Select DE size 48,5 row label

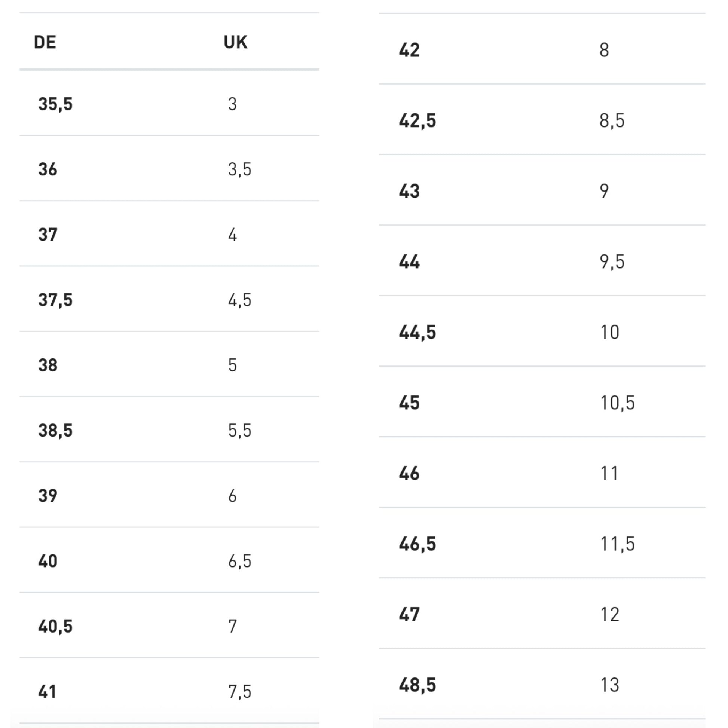coord(417,685)
